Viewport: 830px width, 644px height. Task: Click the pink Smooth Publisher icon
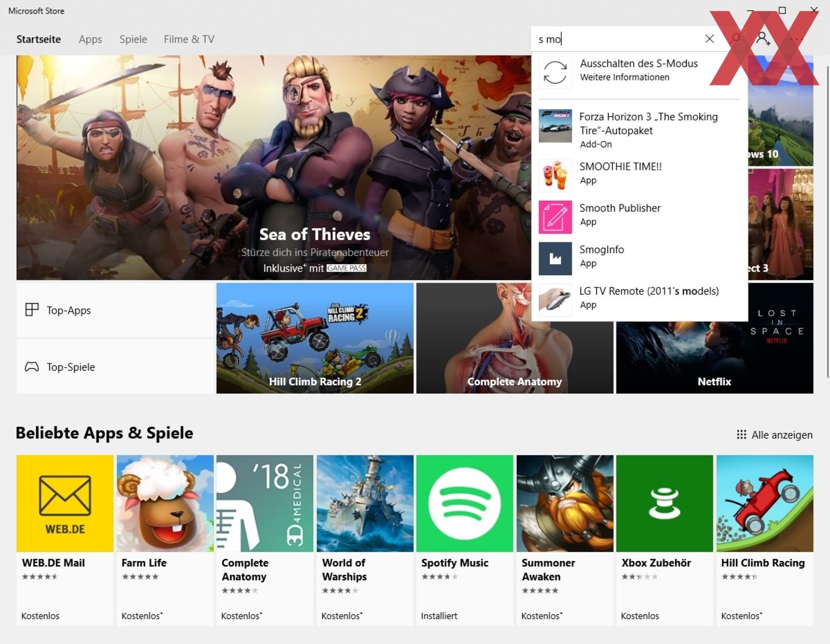tap(555, 217)
